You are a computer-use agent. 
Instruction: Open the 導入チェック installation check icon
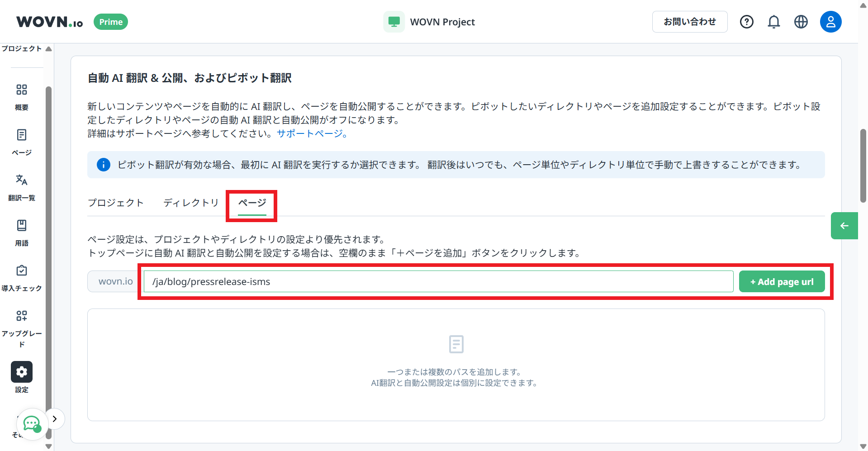coord(21,271)
